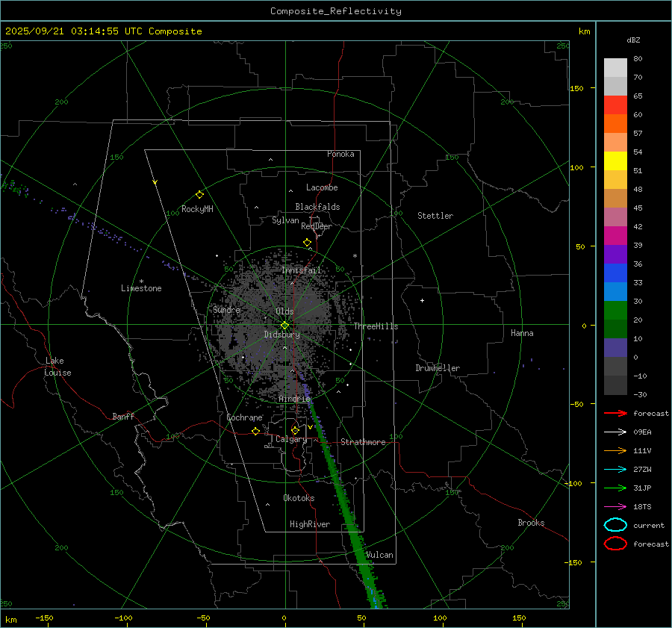
Task: Pick the yellow 51 dBZ color swatch
Action: pyautogui.click(x=615, y=161)
